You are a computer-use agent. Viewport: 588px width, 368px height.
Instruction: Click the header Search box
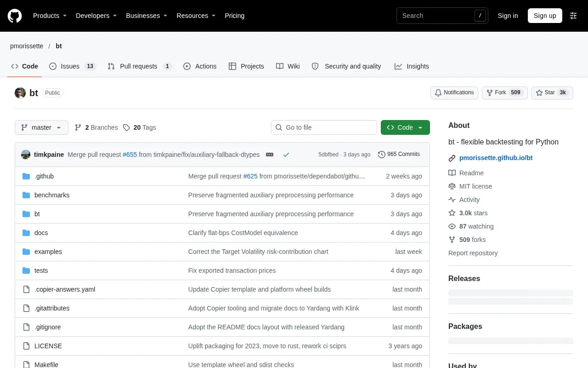click(442, 16)
